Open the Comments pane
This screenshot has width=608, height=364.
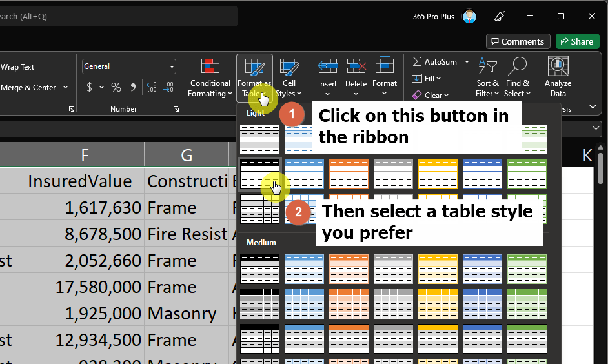click(x=518, y=41)
